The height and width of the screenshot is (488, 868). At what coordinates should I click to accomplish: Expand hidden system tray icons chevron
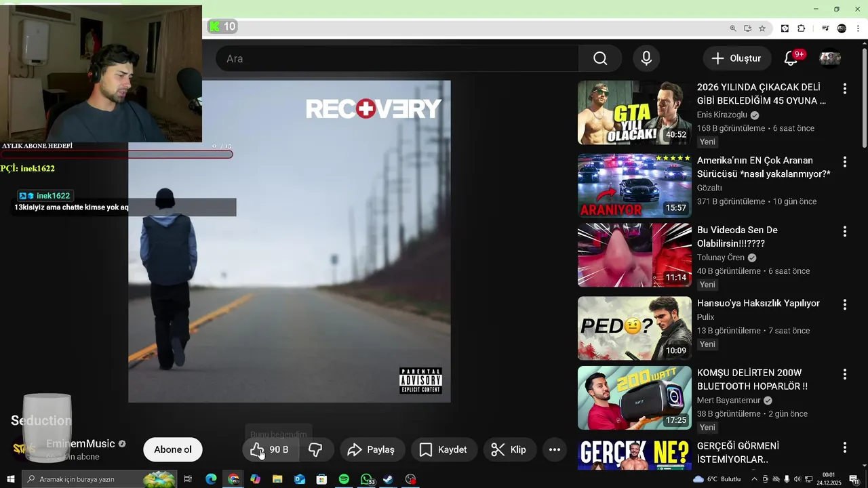(x=754, y=479)
